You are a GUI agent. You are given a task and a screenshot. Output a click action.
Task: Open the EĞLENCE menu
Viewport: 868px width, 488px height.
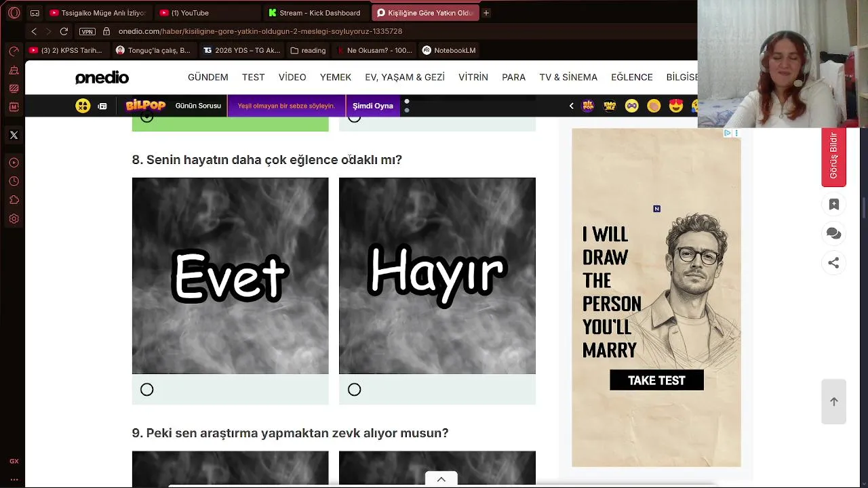point(632,77)
